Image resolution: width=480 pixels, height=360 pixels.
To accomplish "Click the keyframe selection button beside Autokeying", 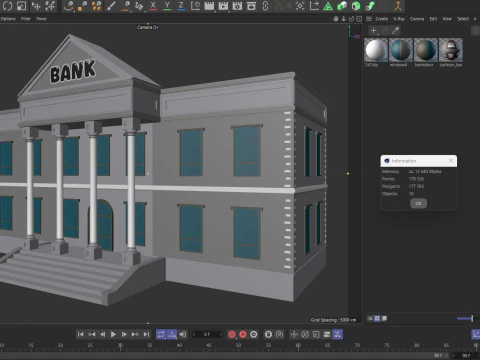I will click(x=254, y=334).
